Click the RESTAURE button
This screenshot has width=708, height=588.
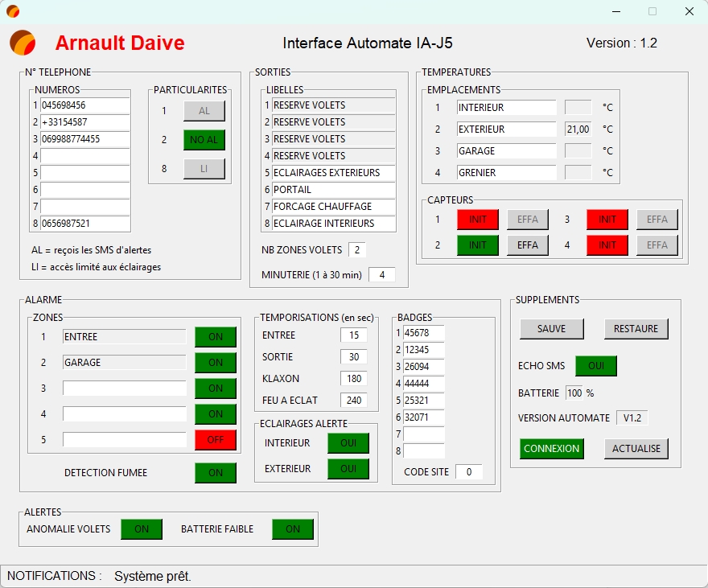click(x=636, y=328)
